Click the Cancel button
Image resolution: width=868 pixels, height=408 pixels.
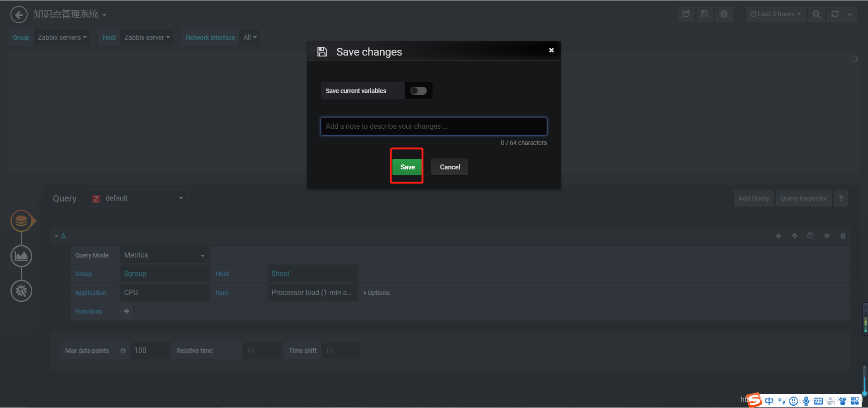(x=450, y=167)
